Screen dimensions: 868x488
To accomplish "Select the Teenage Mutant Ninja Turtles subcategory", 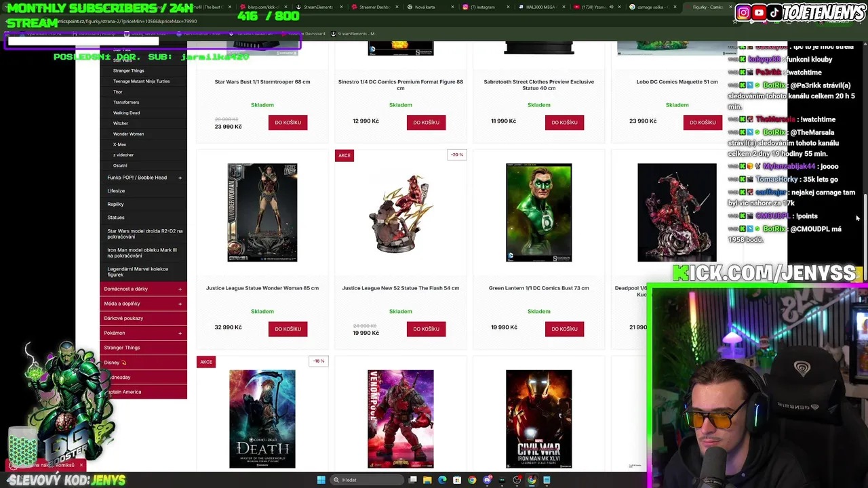I will [x=141, y=81].
